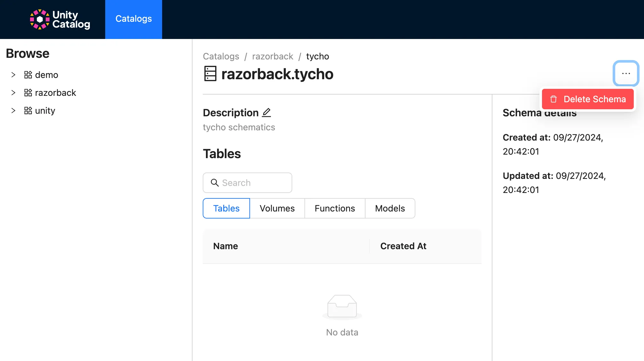
Task: Expand the demo catalog tree item
Action: pos(13,74)
